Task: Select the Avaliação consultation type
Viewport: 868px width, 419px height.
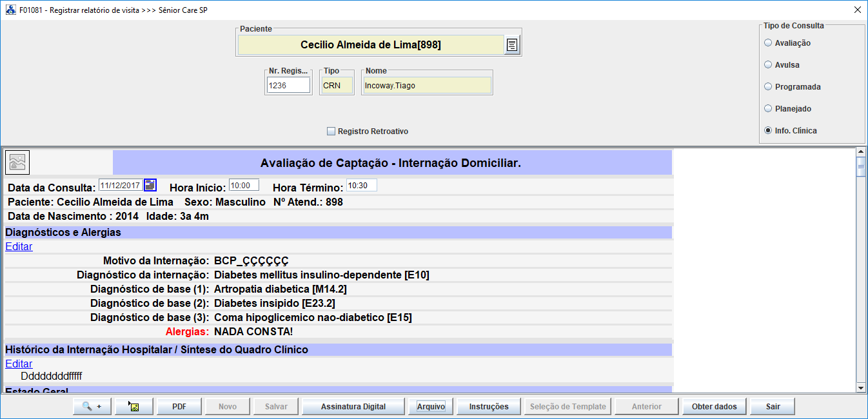Action: pyautogui.click(x=767, y=43)
